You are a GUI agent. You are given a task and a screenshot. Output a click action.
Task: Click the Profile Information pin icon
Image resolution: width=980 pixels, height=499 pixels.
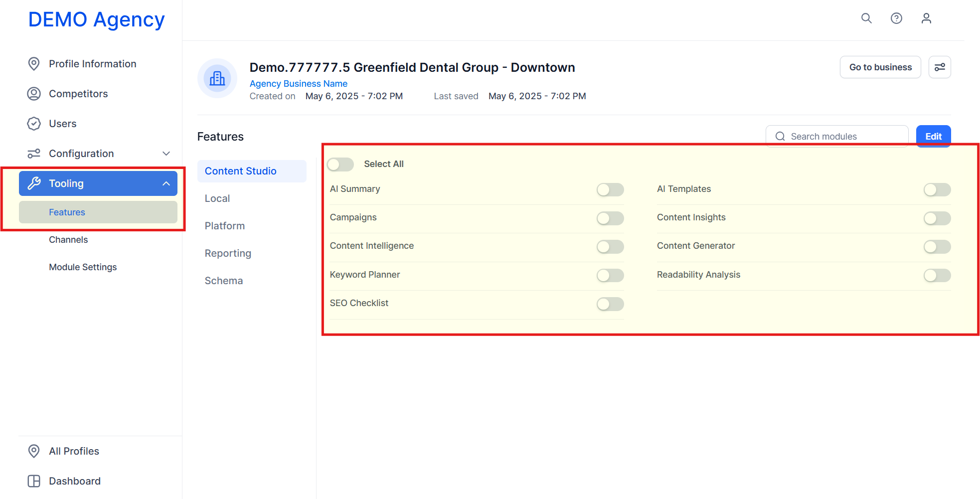coord(34,64)
